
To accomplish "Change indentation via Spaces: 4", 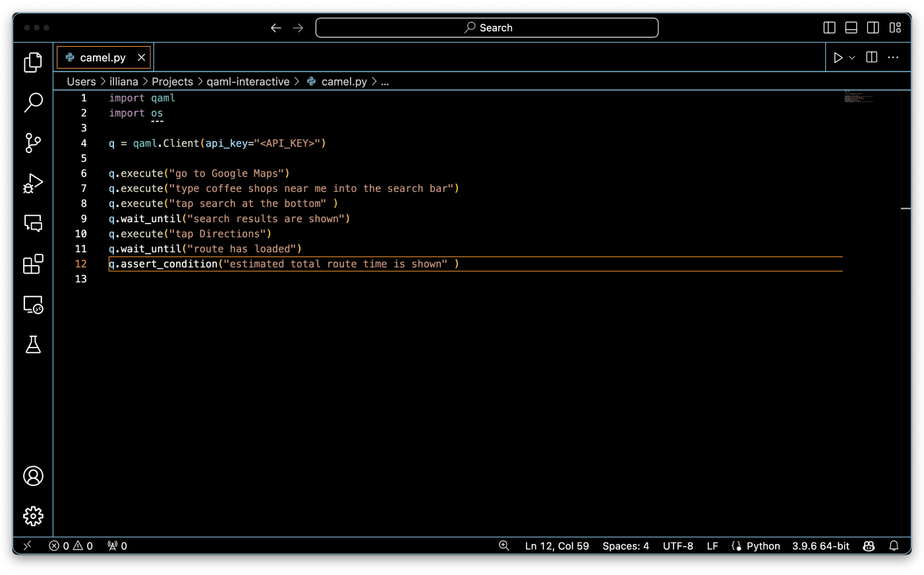I will pos(625,546).
